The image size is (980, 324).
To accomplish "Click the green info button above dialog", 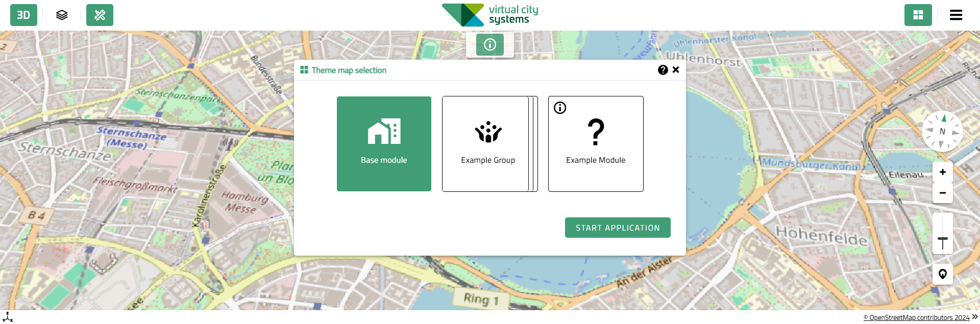I will (x=489, y=45).
